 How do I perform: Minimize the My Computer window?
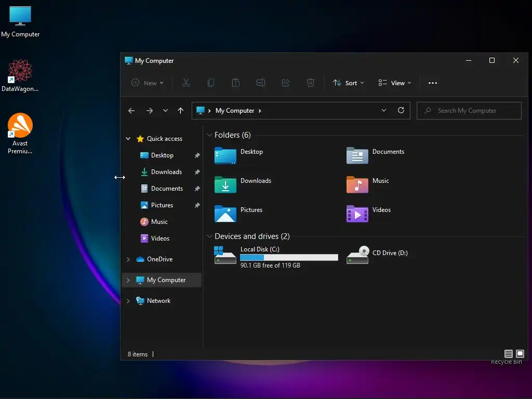click(x=469, y=60)
